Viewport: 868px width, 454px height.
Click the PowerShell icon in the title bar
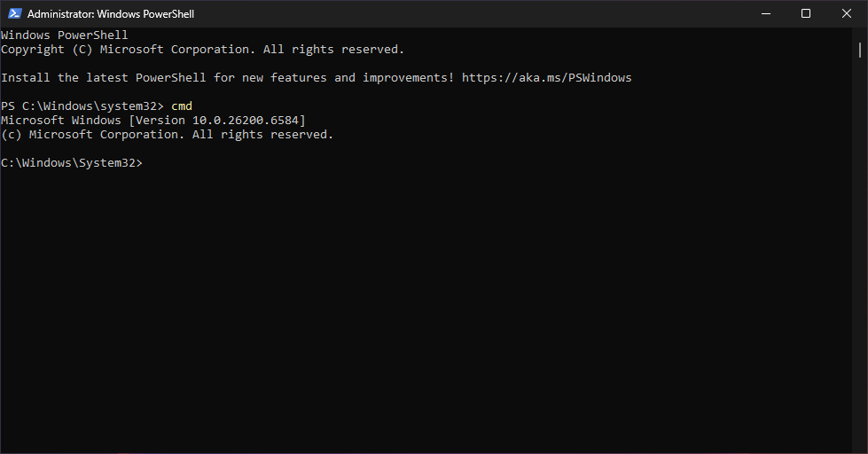pyautogui.click(x=15, y=13)
